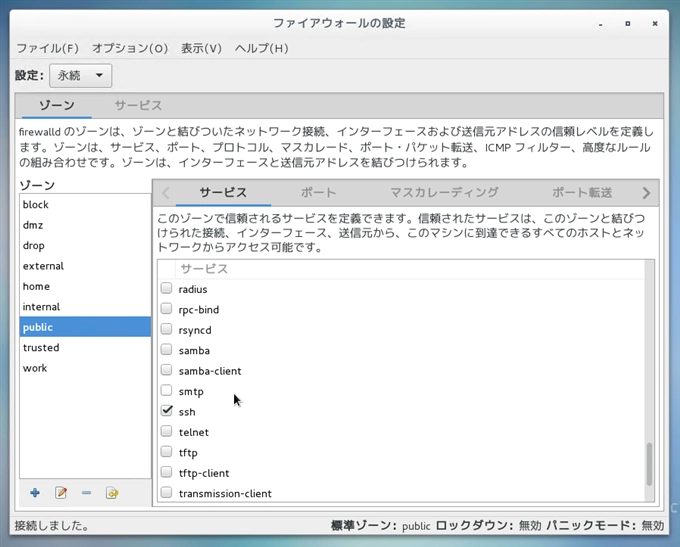This screenshot has height=547, width=680.
Task: Click the load zone defaults icon
Action: [x=112, y=493]
